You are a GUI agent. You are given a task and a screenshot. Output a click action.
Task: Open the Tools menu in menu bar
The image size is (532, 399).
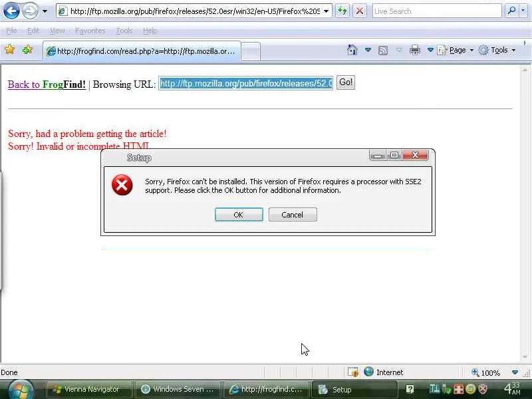click(x=124, y=31)
